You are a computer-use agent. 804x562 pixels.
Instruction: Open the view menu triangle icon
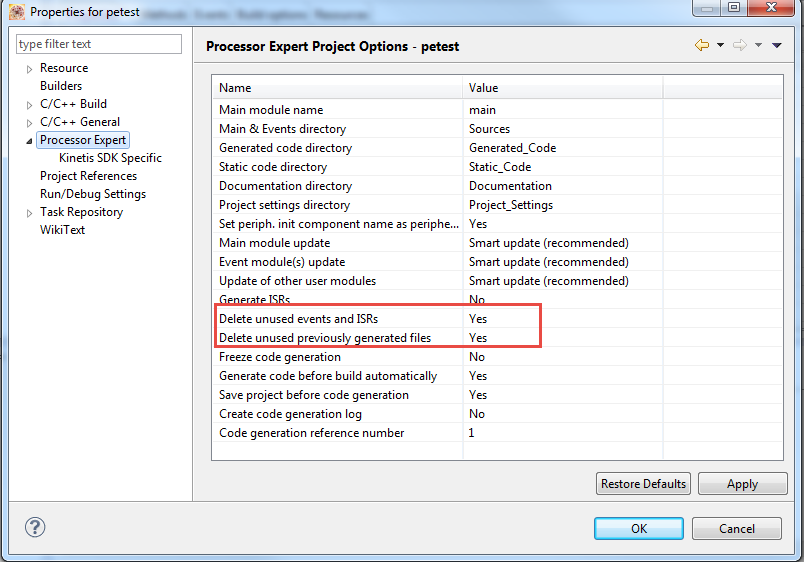776,46
